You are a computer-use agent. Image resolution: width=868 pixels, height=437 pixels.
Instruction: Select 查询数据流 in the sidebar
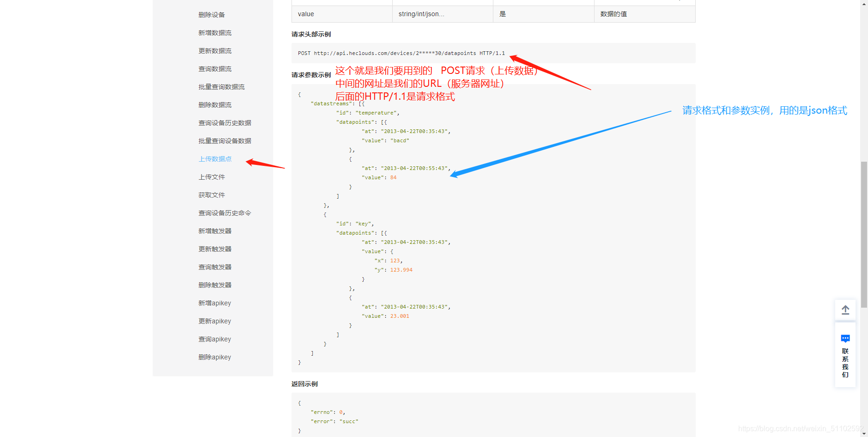215,69
